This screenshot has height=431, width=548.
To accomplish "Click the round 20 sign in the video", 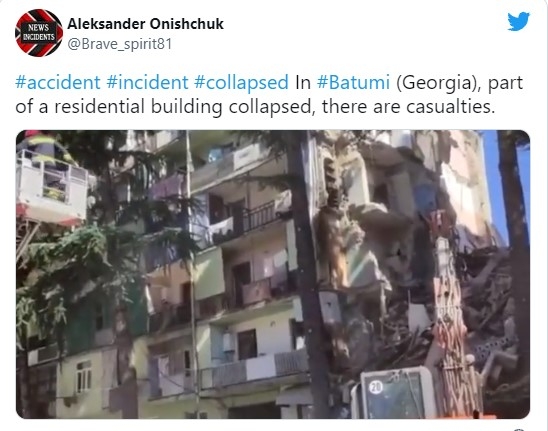I will point(376,387).
